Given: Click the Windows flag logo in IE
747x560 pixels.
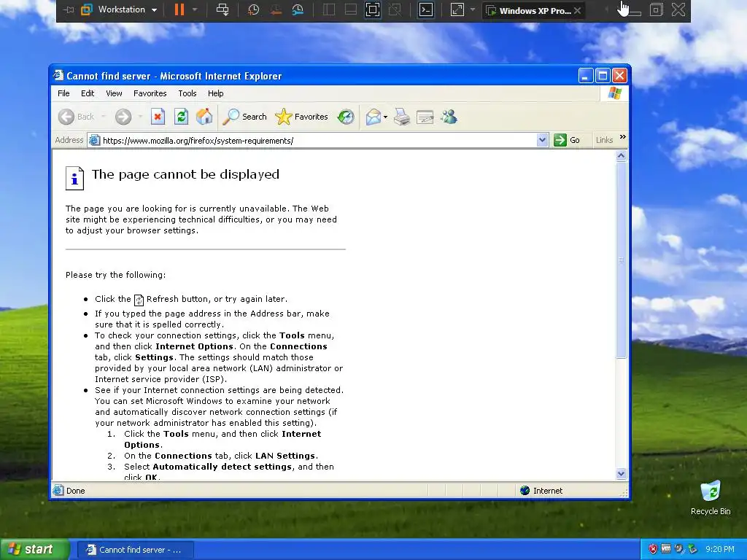Looking at the screenshot, I should tap(614, 93).
